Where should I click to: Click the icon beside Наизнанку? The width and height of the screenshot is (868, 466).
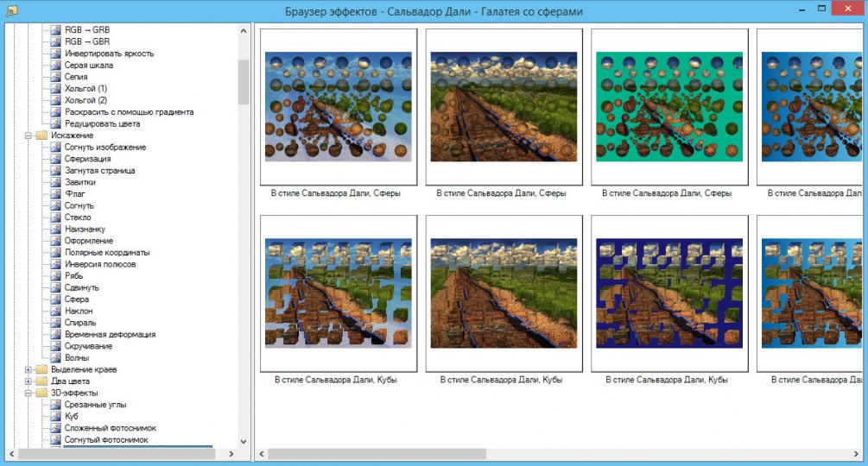point(55,229)
